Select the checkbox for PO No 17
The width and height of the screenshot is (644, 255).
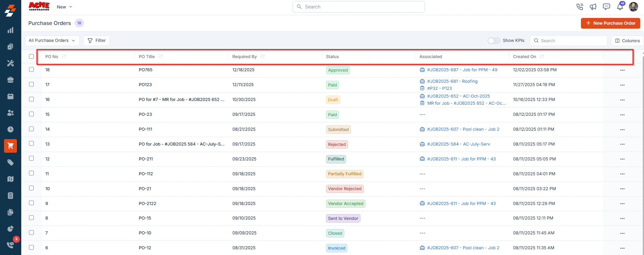(x=31, y=84)
